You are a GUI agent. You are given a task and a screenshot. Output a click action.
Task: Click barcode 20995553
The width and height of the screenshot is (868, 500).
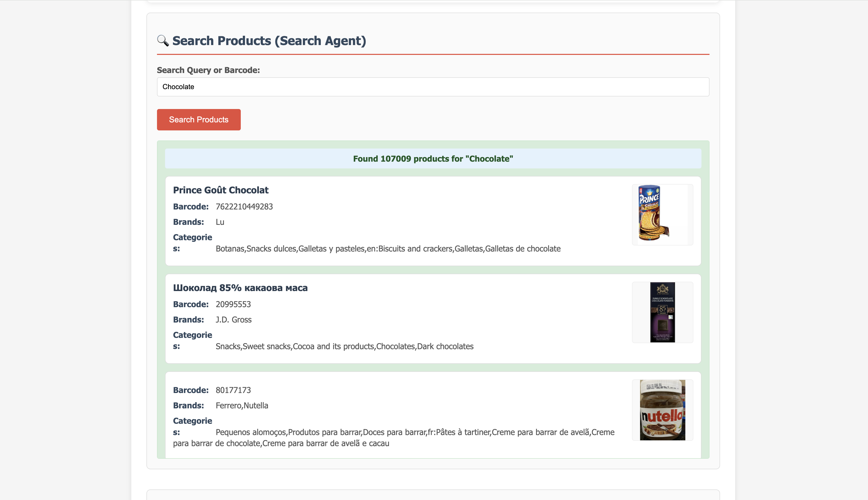233,304
